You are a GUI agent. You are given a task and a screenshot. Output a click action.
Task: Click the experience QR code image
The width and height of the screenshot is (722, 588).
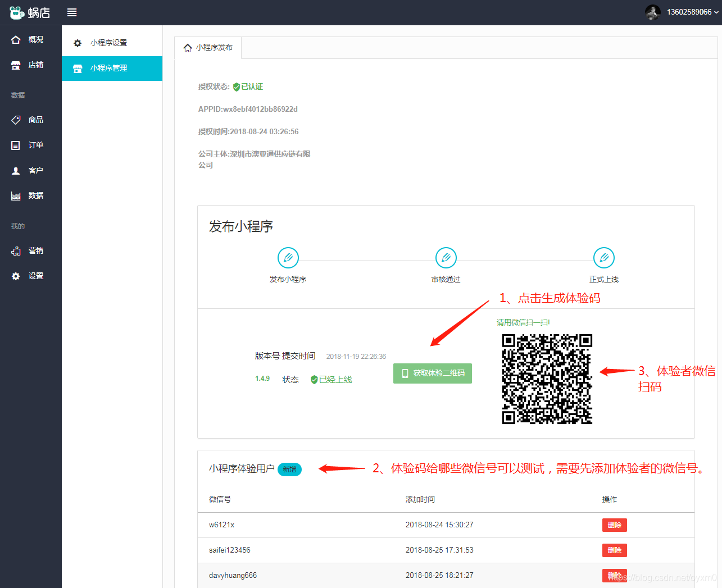pyautogui.click(x=547, y=379)
